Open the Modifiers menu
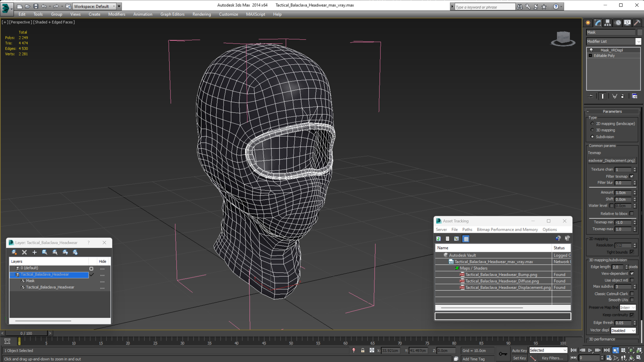The image size is (644, 362). coord(116,14)
